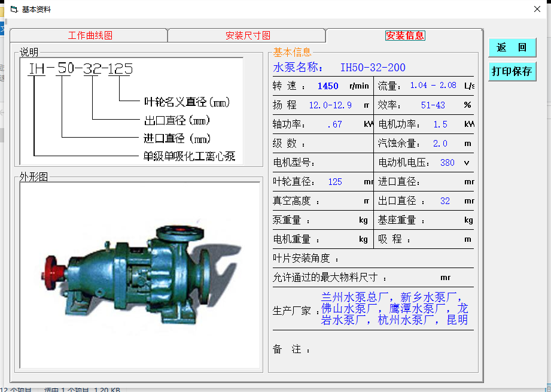Viewport: 551px width, 392px height.
Task: Click the 电机重量 label
Action: (296, 239)
